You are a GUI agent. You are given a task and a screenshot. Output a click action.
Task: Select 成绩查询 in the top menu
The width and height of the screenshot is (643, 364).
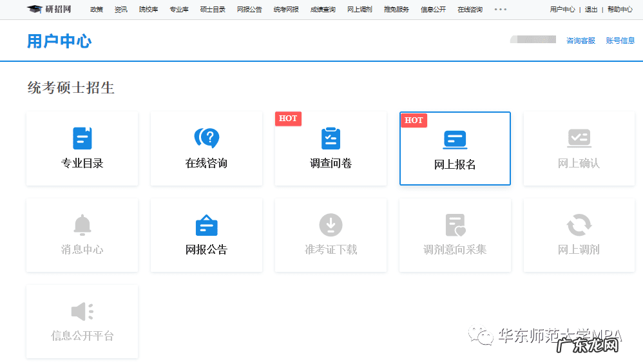(323, 10)
